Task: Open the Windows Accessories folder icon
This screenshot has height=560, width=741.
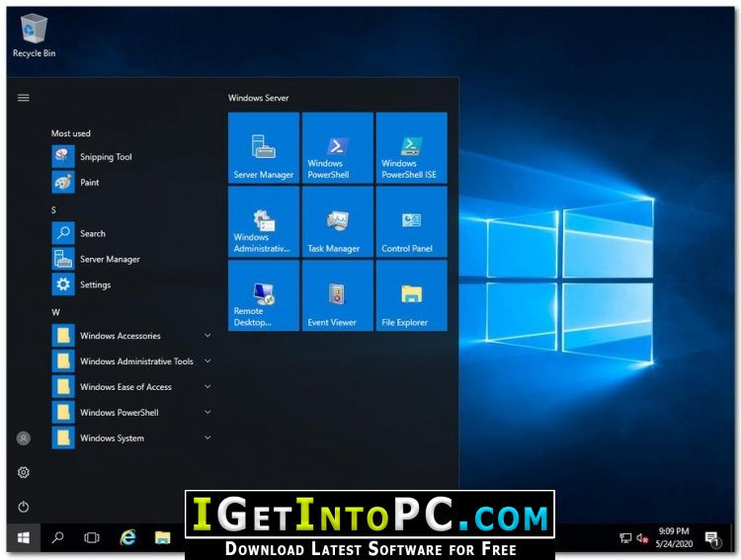Action: tap(63, 336)
